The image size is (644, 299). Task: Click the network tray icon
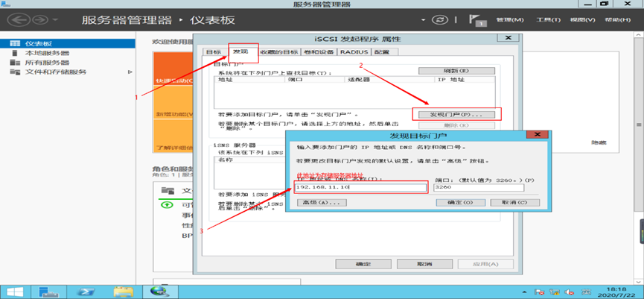pos(555,292)
